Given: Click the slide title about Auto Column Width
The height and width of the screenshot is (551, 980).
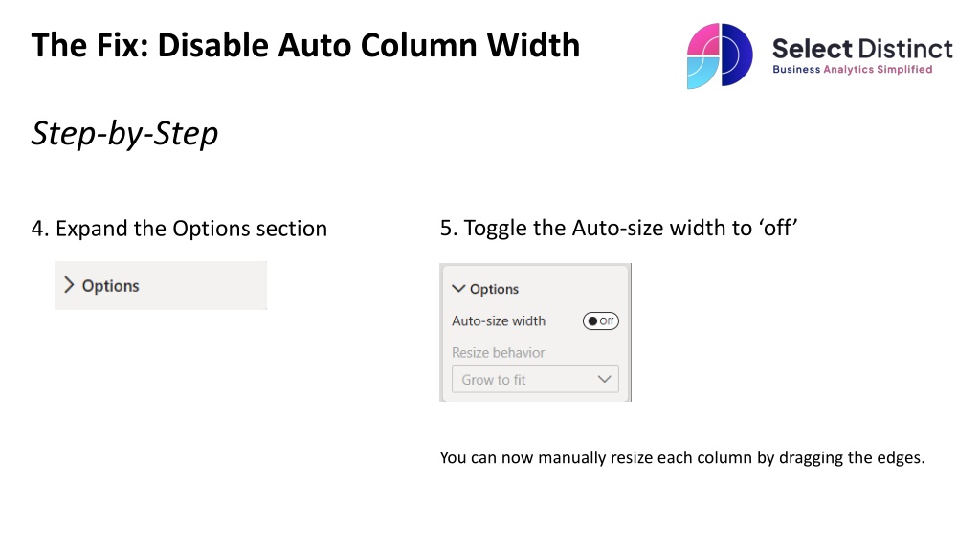Looking at the screenshot, I should point(305,45).
